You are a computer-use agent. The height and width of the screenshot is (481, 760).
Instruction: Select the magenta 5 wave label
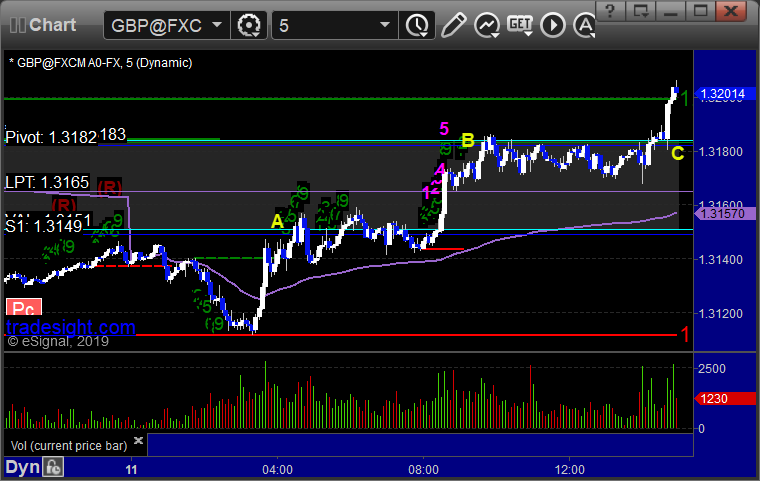click(x=444, y=128)
